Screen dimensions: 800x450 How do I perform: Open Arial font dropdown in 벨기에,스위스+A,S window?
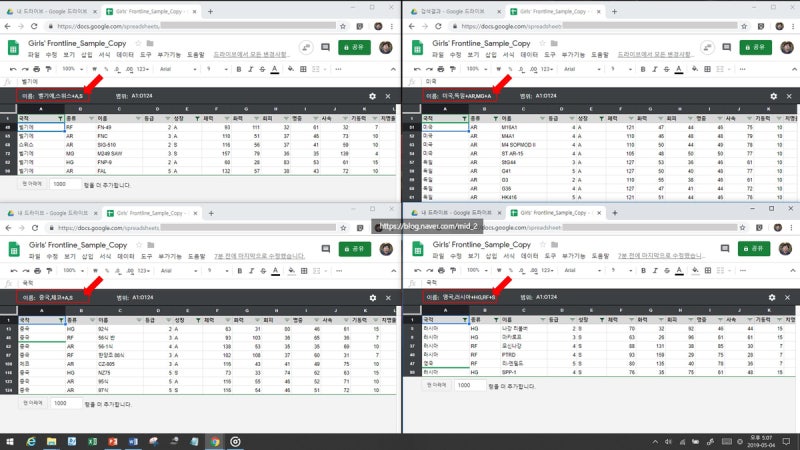[178, 69]
